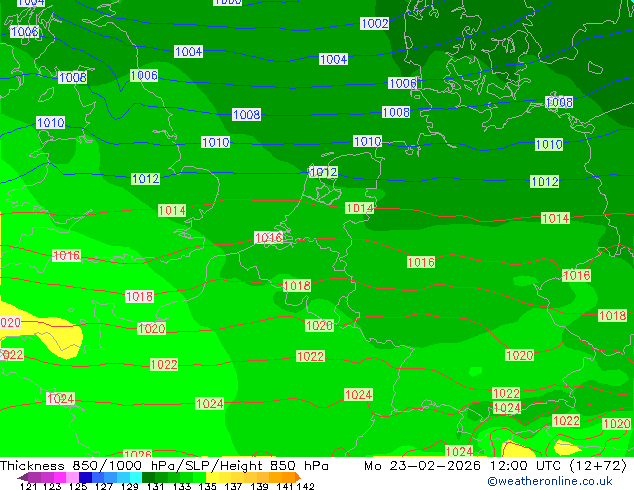Click the legend value 131
634x490 pixels.
[x=155, y=486]
